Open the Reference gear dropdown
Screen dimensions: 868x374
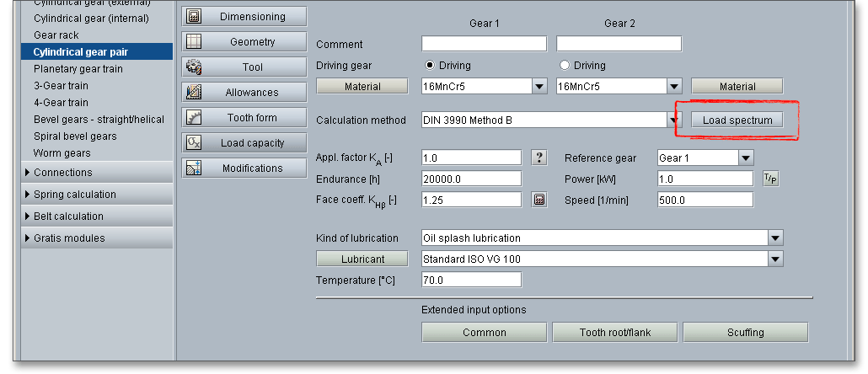pyautogui.click(x=745, y=158)
